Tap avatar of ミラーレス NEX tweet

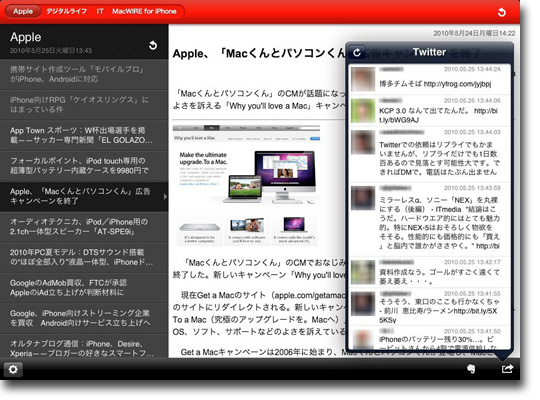[x=363, y=198]
